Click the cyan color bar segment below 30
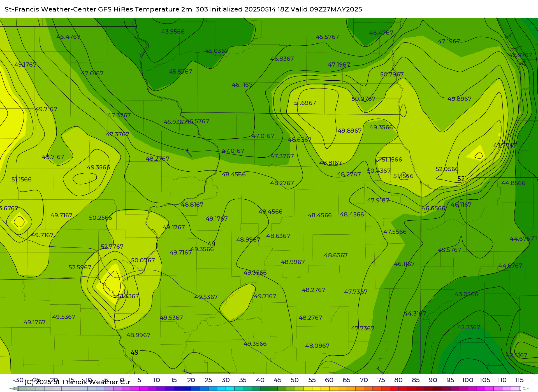Image resolution: width=538 pixels, height=392 pixels. pos(230,389)
